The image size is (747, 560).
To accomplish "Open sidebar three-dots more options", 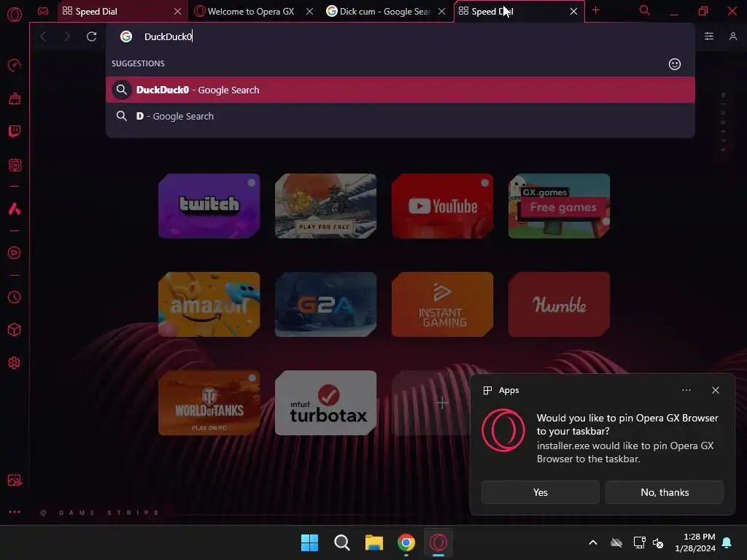I will pyautogui.click(x=15, y=512).
